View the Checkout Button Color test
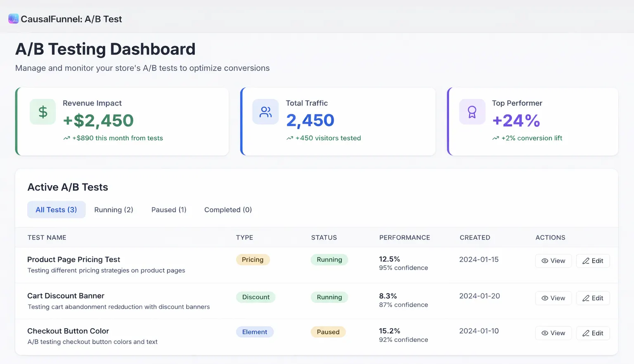The height and width of the screenshot is (364, 634). click(553, 333)
